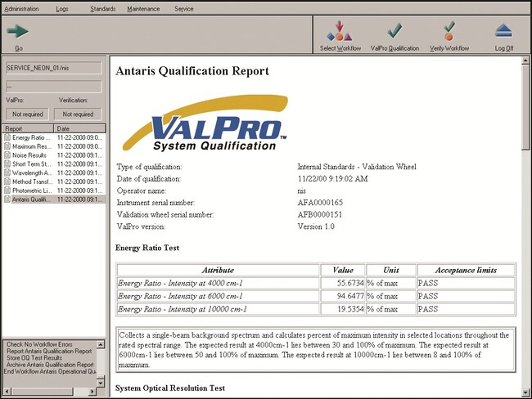This screenshot has width=532, height=399.
Task: Click the report pane scroll up arrow
Action: (x=525, y=61)
